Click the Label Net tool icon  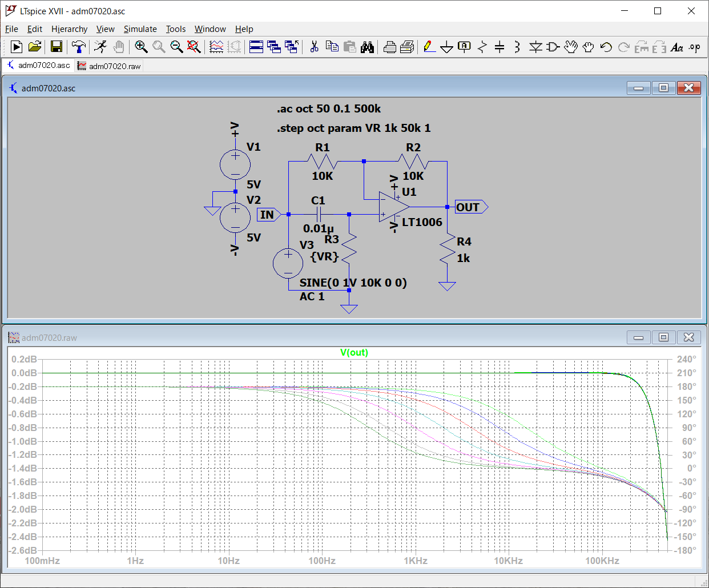coord(465,47)
